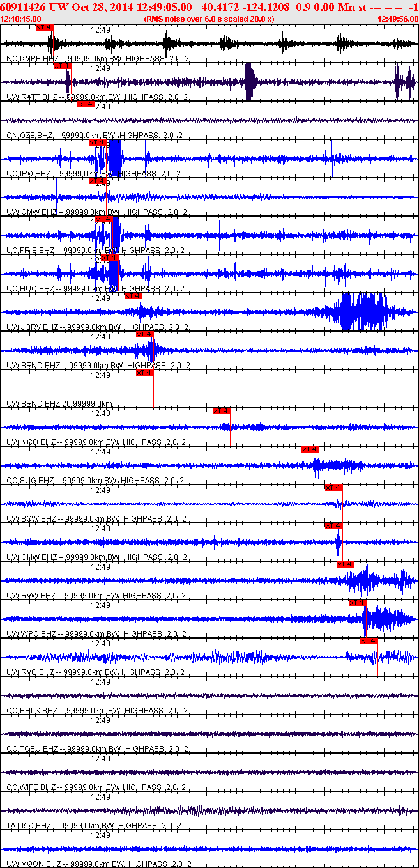Select the CC.SUG.EHZ station label
This screenshot has width=419, height=868.
point(95,481)
